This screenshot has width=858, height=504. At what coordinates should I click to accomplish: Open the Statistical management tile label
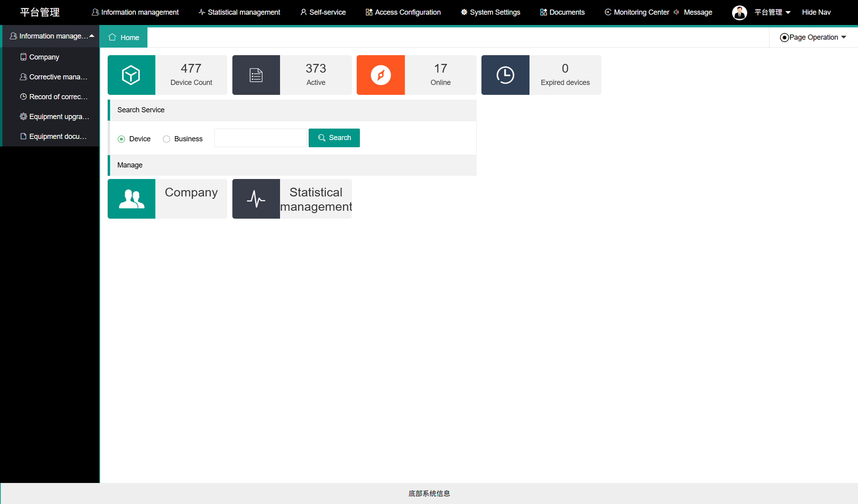316,200
